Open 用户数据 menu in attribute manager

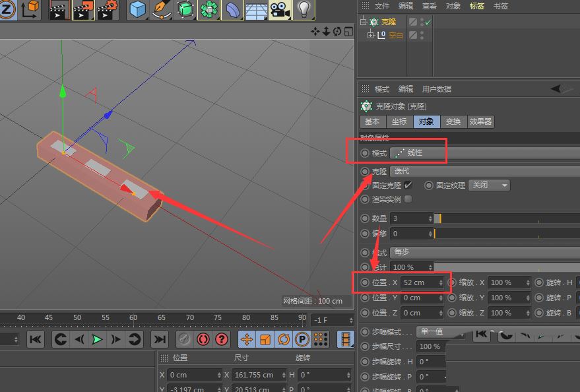coord(436,88)
